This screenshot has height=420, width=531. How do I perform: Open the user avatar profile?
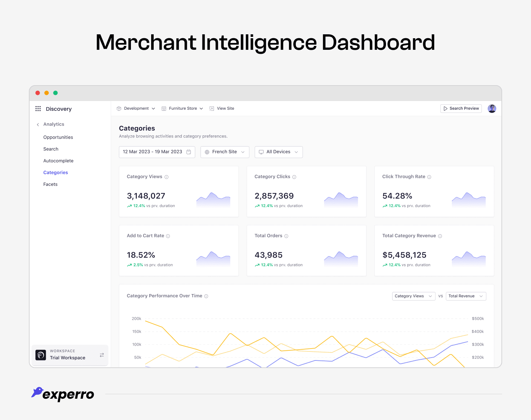click(x=492, y=109)
